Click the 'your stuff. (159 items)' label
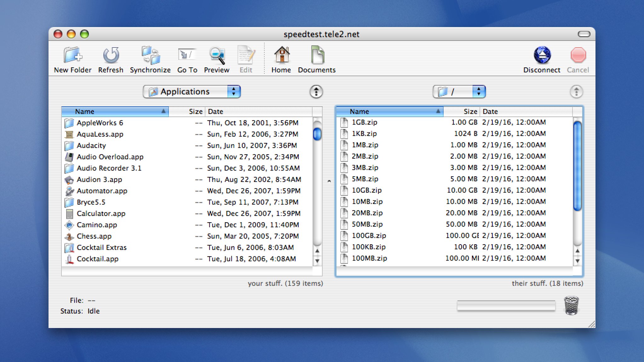 (285, 283)
